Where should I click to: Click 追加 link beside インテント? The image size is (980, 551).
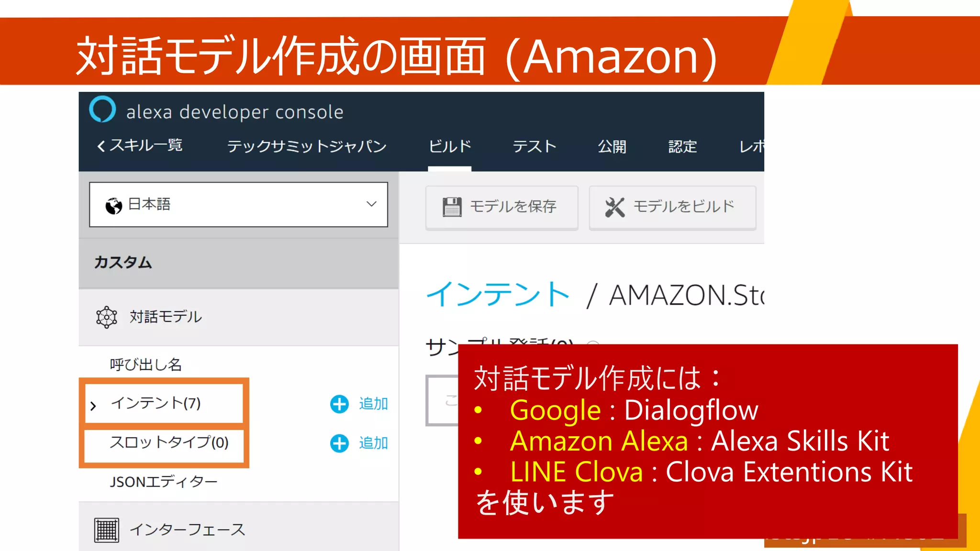tap(373, 404)
